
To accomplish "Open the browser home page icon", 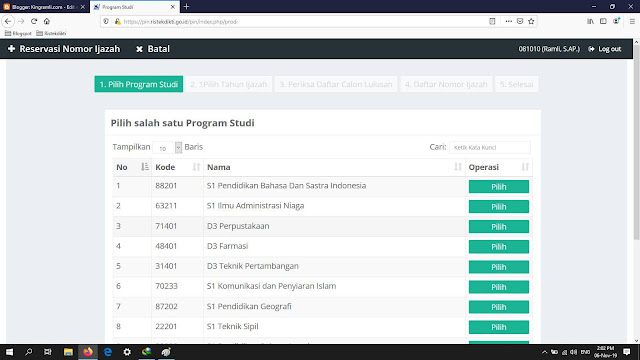I will 47,21.
